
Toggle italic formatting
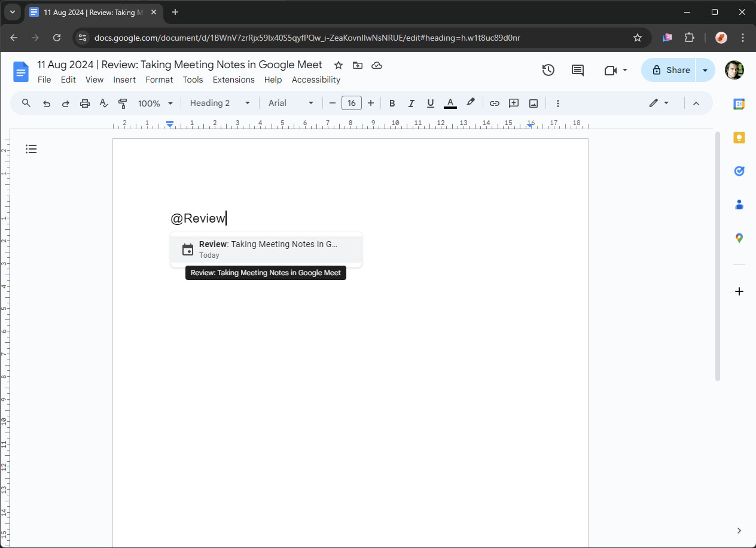411,103
